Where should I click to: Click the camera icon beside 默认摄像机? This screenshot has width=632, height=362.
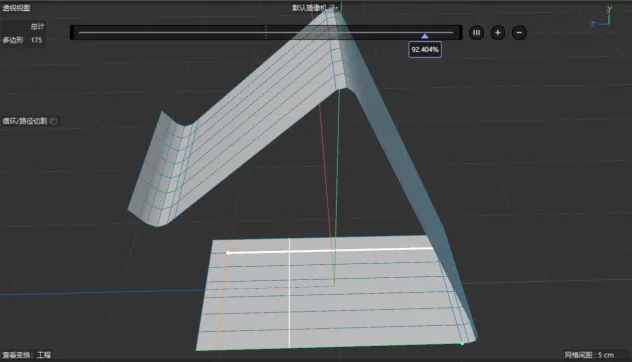(x=334, y=7)
